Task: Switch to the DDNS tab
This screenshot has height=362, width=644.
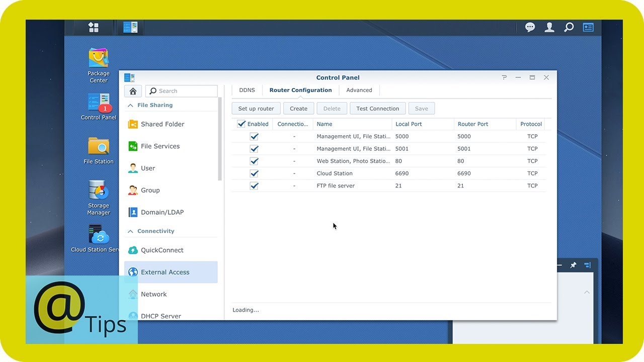Action: (x=247, y=90)
